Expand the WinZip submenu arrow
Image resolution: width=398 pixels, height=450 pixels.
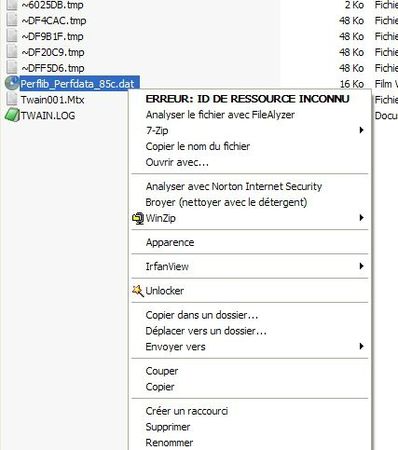coord(361,218)
